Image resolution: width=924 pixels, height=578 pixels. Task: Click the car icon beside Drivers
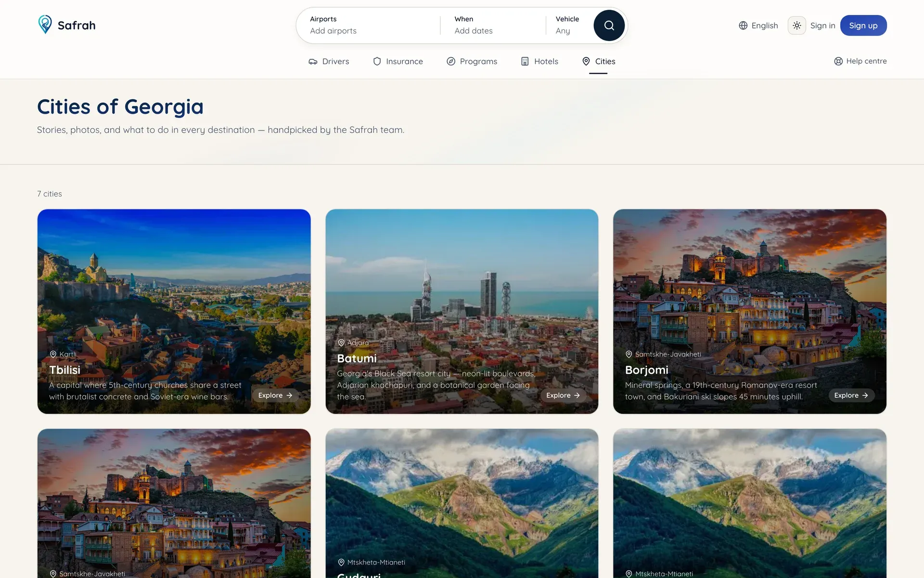point(313,62)
